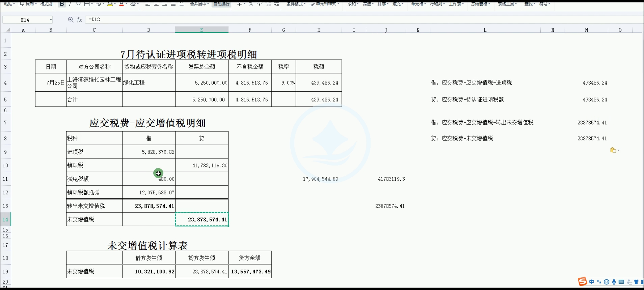This screenshot has width=644, height=290.
Task: Click the paste options icon near N9
Action: [x=613, y=150]
